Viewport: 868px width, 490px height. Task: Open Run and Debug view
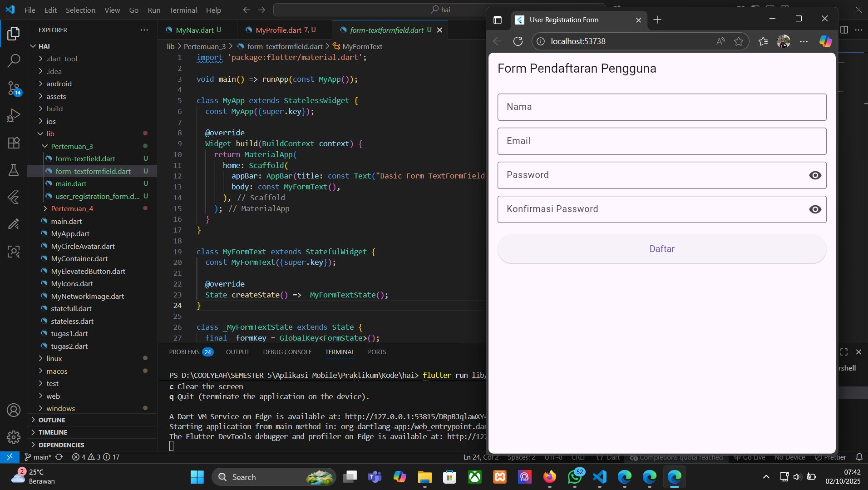(x=14, y=115)
